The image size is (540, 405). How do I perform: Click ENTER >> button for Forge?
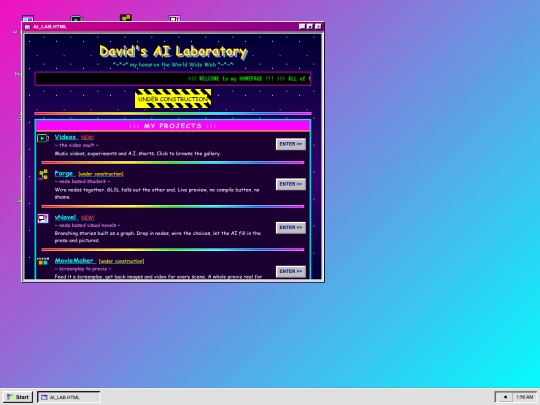pyautogui.click(x=291, y=184)
